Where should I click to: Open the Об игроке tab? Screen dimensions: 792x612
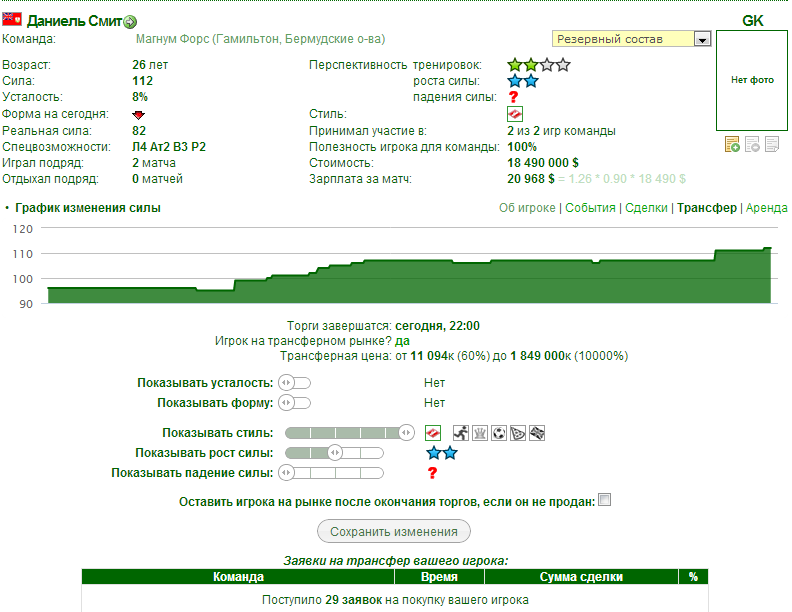click(527, 208)
